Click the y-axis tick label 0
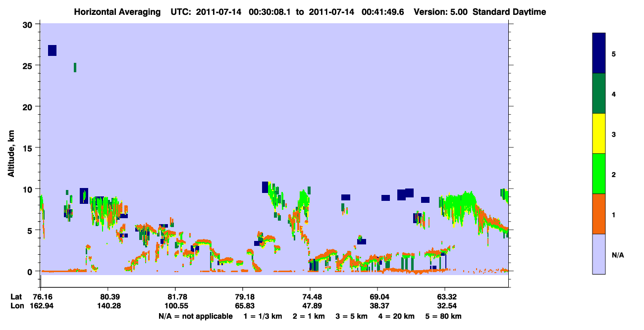This screenshot has height=330, width=644. [31, 271]
